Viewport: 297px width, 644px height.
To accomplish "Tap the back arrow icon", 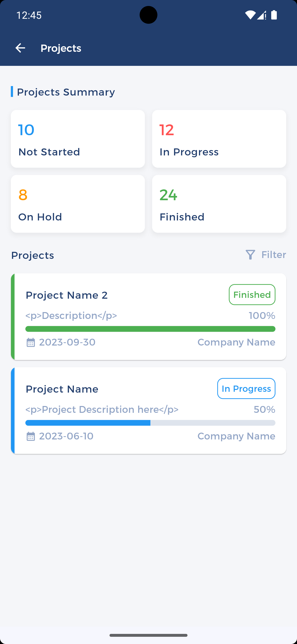I will (20, 48).
